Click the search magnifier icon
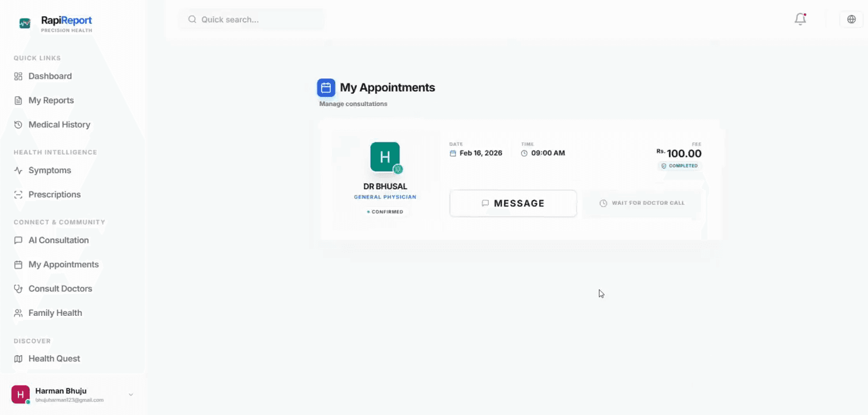This screenshot has height=415, width=868. point(193,20)
